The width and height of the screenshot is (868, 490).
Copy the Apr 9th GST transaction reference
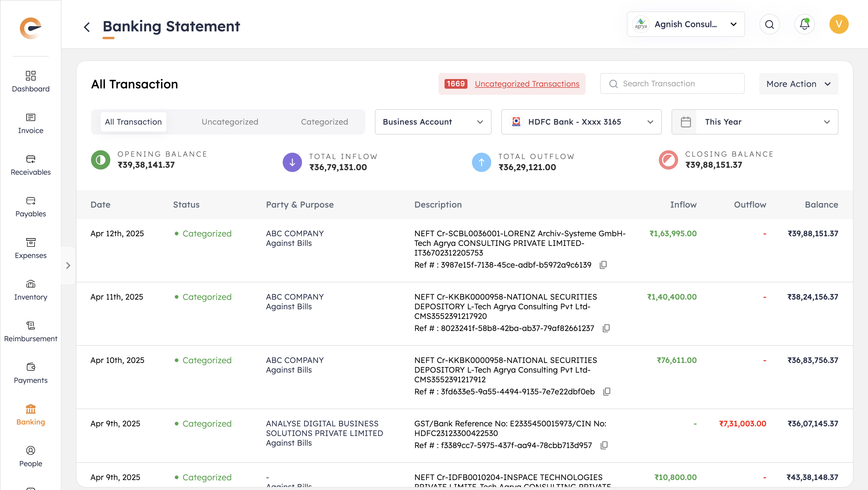point(604,445)
